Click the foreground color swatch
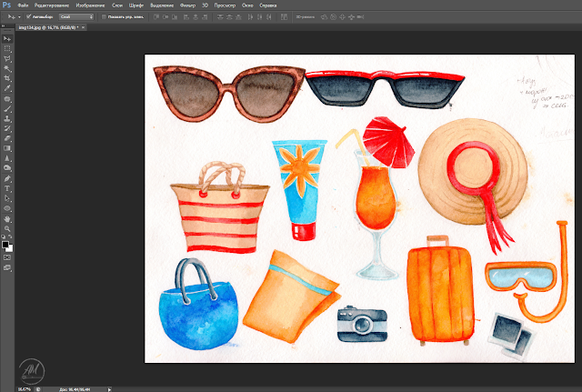 [x=5, y=243]
